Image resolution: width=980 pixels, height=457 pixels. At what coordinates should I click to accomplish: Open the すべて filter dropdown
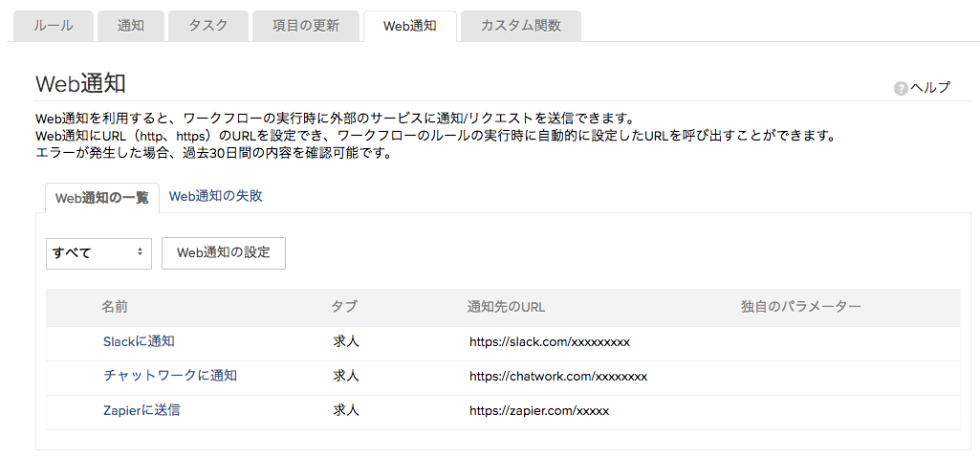pyautogui.click(x=98, y=252)
